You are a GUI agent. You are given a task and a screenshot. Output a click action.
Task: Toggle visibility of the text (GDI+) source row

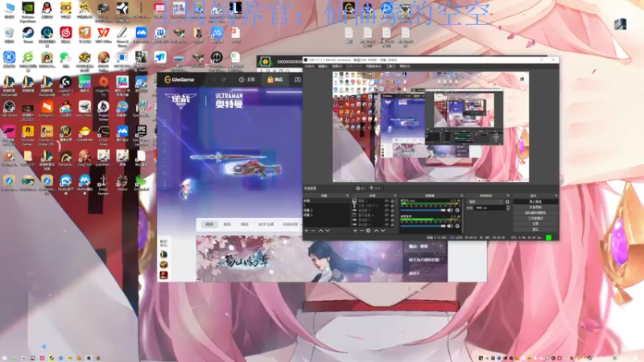point(386,206)
